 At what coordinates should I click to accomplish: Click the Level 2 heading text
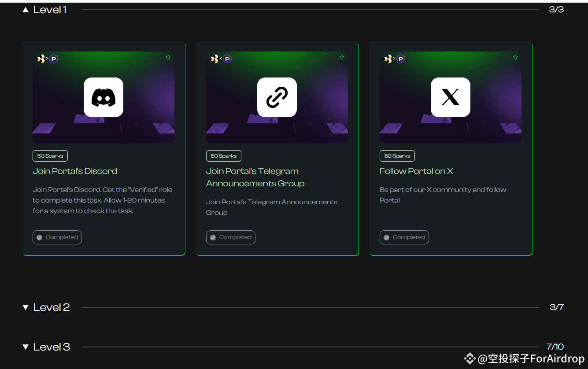[52, 307]
